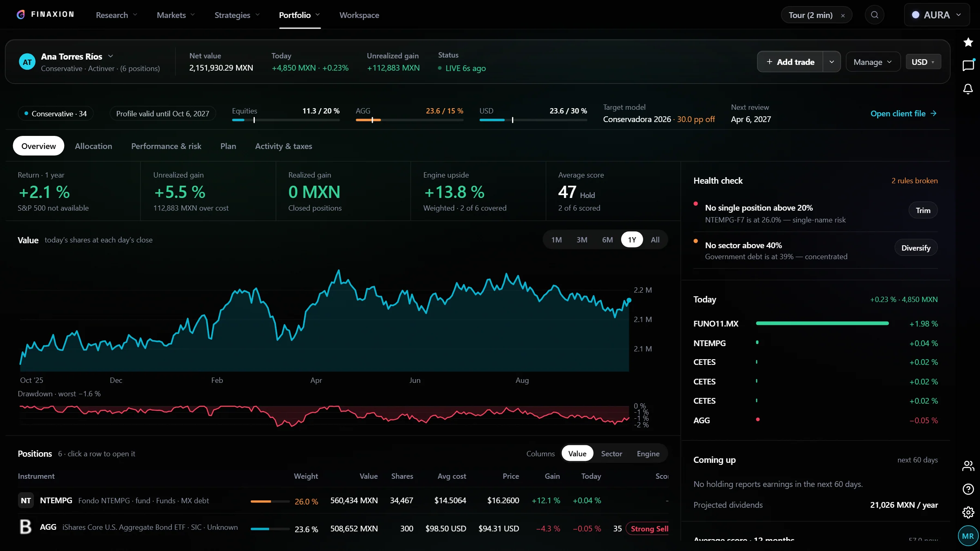
Task: Open the NTEMPG position row
Action: click(343, 500)
